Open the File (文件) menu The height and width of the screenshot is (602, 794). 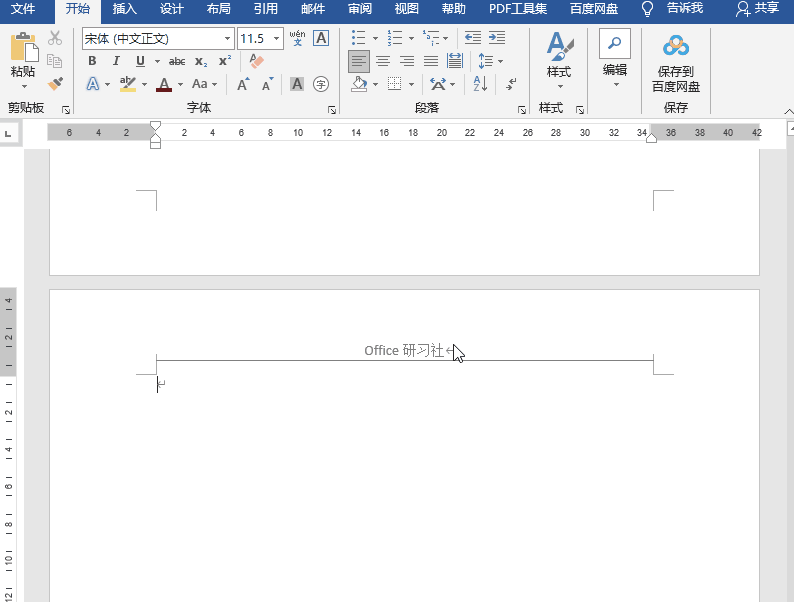point(23,9)
